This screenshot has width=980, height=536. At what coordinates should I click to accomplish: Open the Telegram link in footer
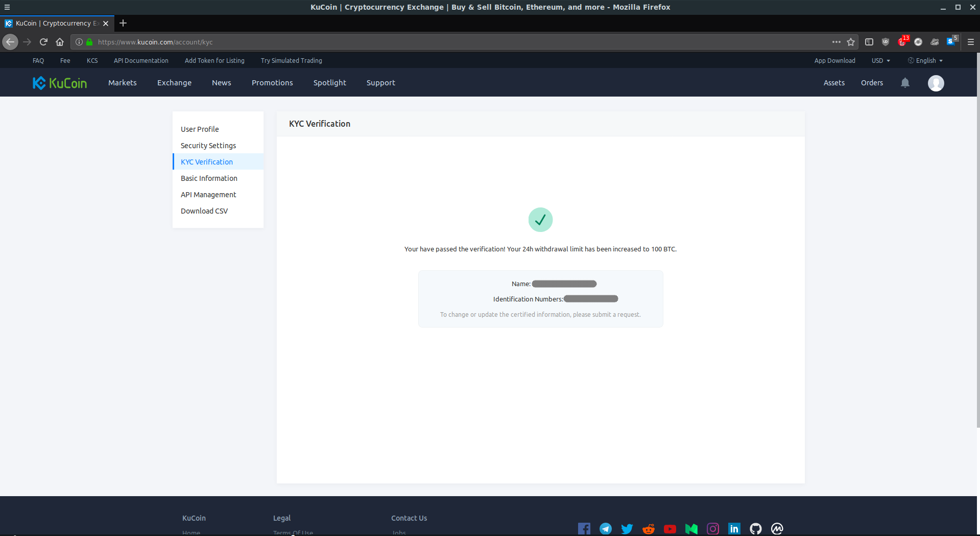[606, 529]
